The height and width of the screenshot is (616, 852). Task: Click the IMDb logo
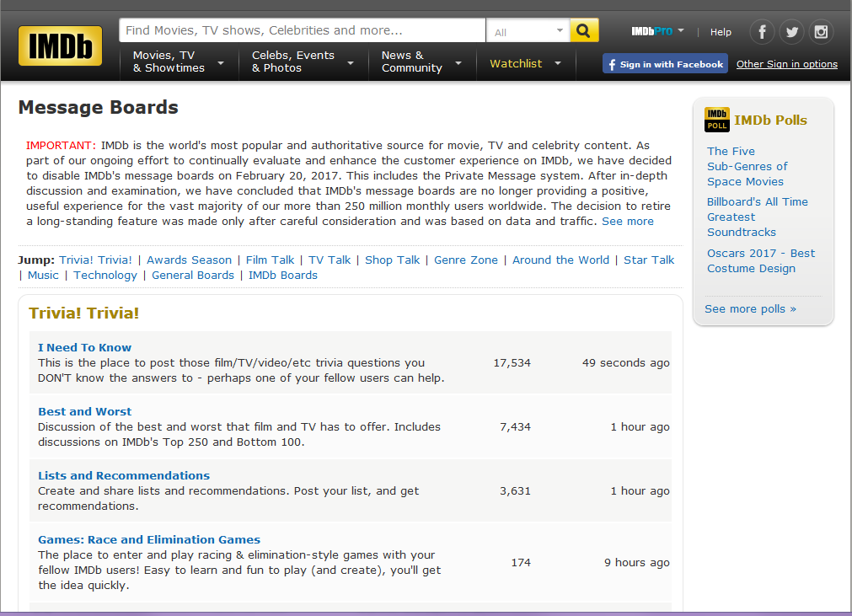[61, 46]
